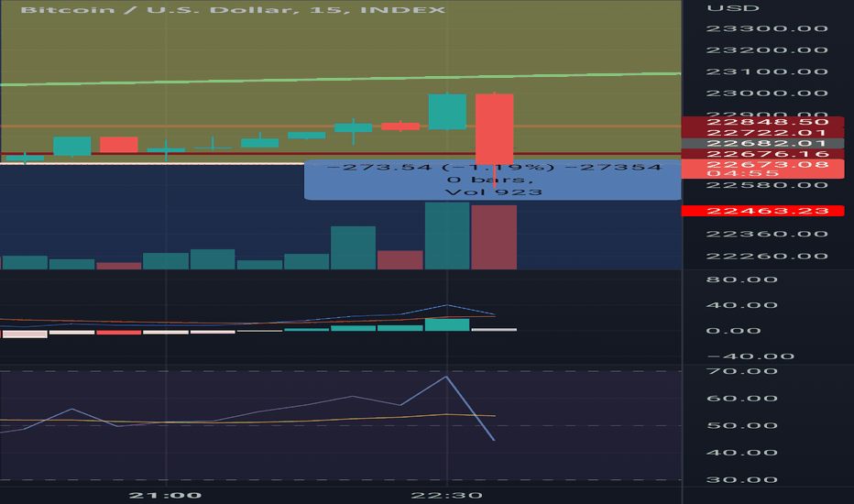Click the 30.00 RSI scale label

pyautogui.click(x=742, y=480)
